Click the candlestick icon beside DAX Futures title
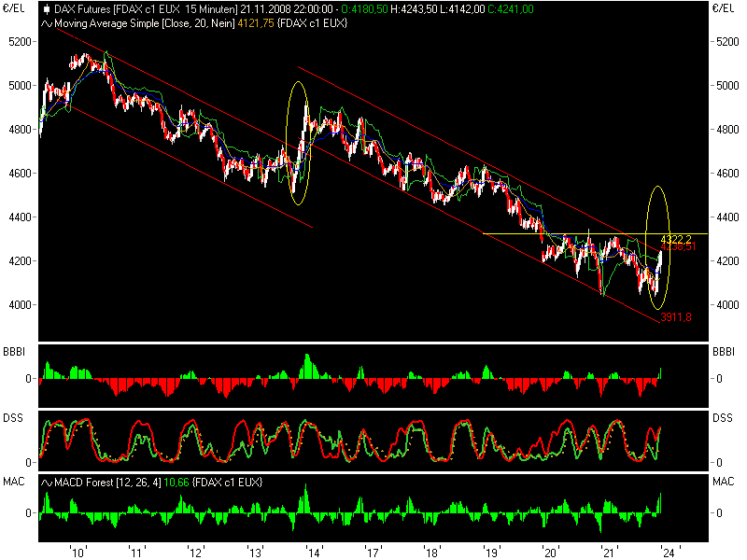 pos(46,9)
